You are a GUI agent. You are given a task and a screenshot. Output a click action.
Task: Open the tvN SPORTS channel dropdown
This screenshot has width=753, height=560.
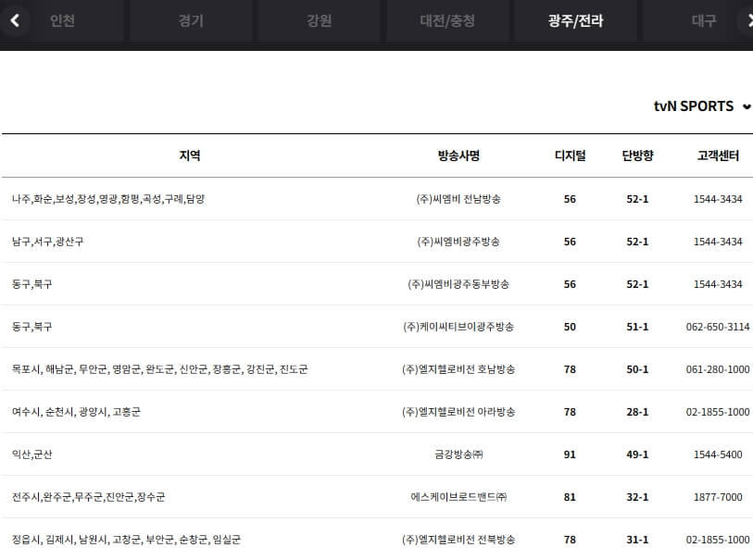pos(702,106)
